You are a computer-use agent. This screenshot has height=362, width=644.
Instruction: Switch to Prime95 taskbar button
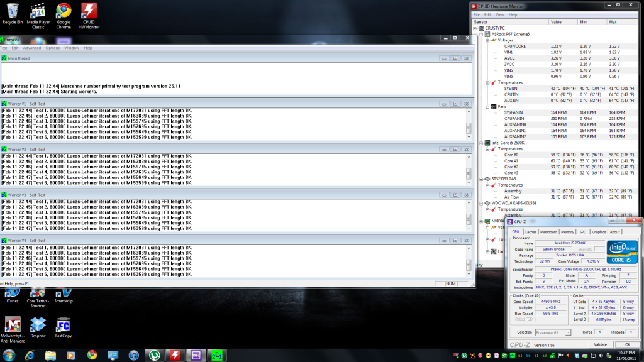tap(217, 356)
